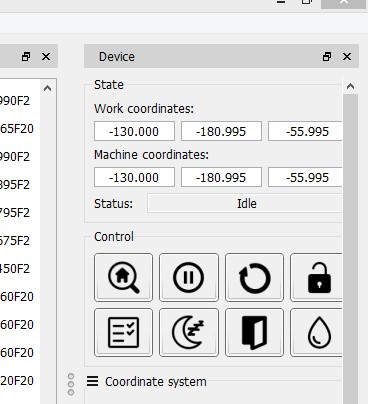Click the door icon button
The image size is (368, 404).
pyautogui.click(x=254, y=332)
